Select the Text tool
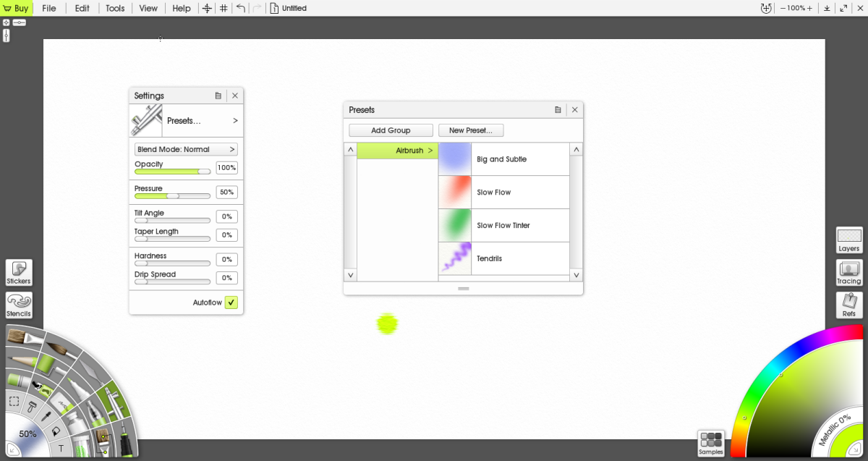 click(61, 449)
